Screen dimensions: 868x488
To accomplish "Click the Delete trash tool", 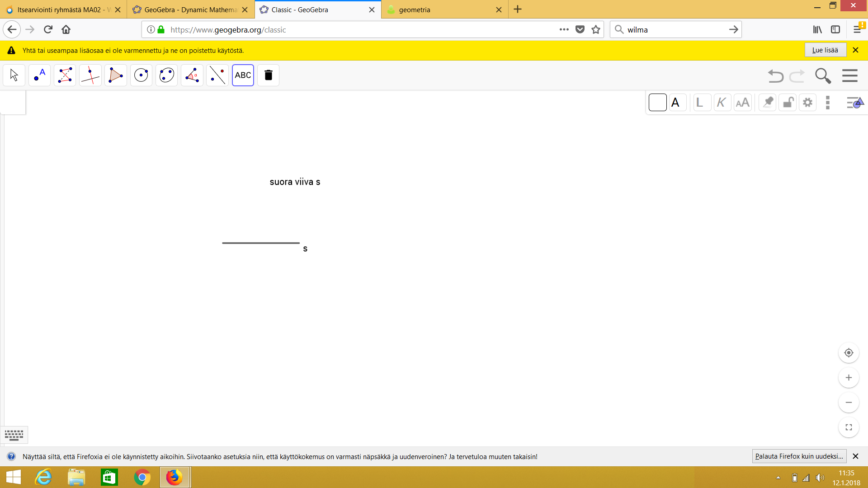I will pos(268,75).
